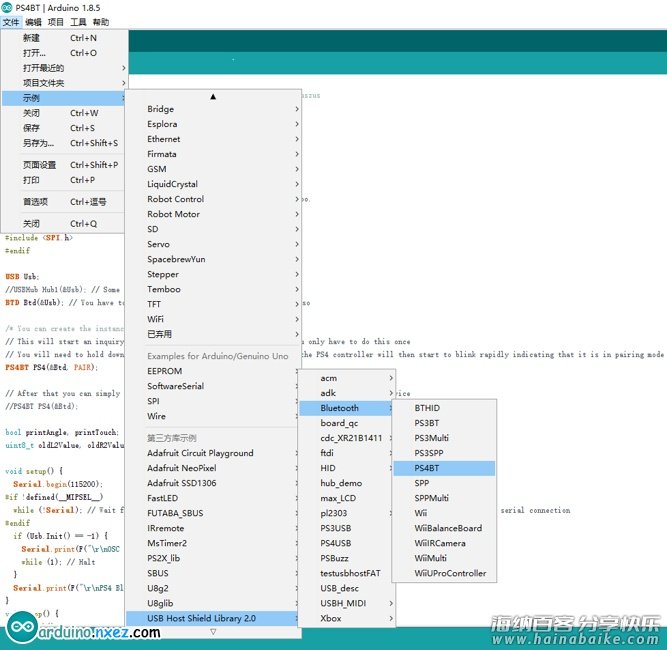This screenshot has height=650, width=667.
Task: Choose 新建 Ctrl+N from file menu
Action: 64,38
